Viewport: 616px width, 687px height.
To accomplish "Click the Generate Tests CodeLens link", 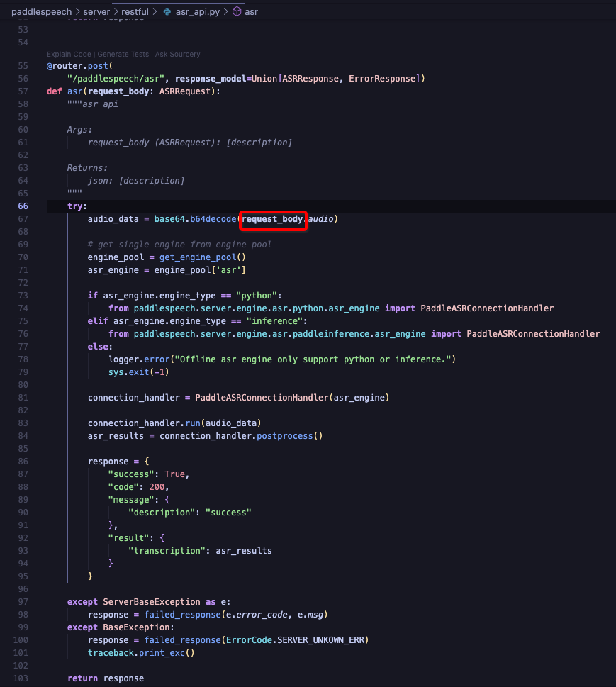I will click(x=125, y=54).
